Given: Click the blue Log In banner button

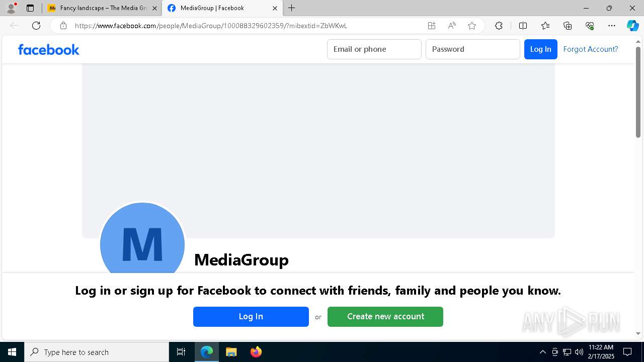Looking at the screenshot, I should click(251, 317).
